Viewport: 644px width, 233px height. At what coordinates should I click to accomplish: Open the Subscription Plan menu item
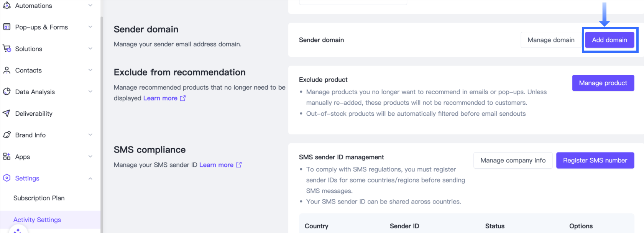pos(39,198)
